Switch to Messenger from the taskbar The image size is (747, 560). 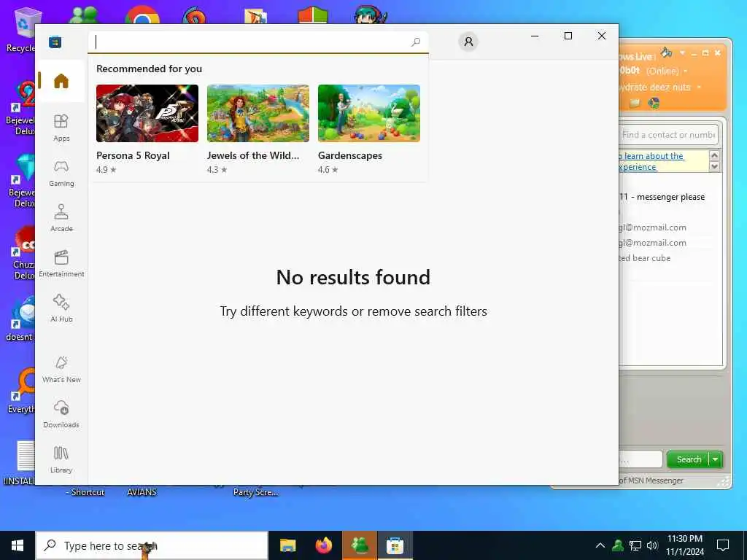pyautogui.click(x=359, y=545)
